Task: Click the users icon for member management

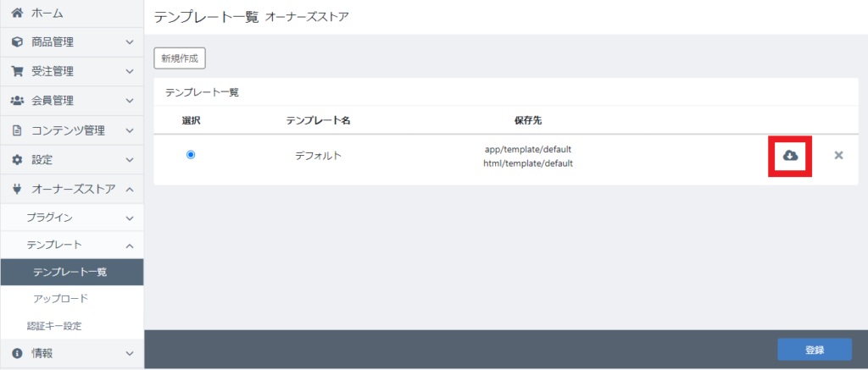Action: click(x=17, y=101)
